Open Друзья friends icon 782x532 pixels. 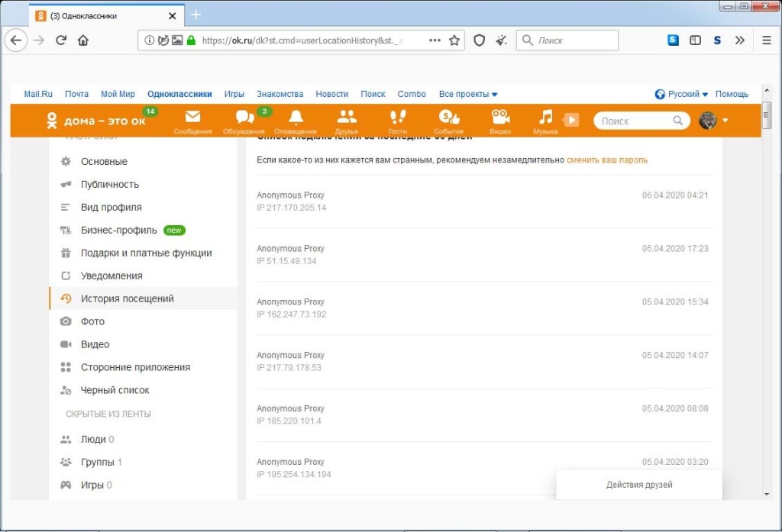(x=347, y=118)
